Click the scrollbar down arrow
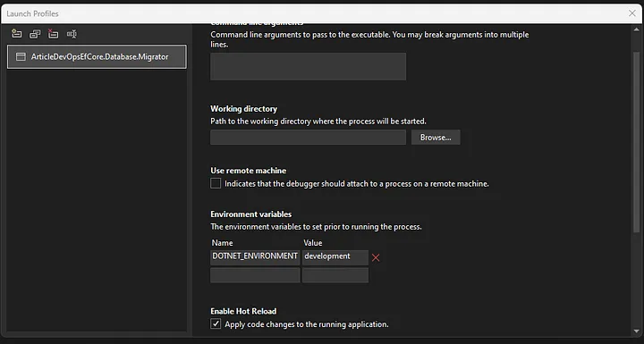This screenshot has width=644, height=344. pyautogui.click(x=636, y=331)
